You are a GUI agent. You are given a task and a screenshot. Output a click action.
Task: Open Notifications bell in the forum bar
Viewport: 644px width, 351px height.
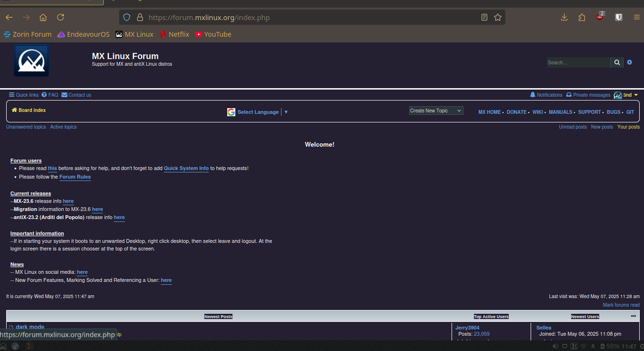click(546, 95)
